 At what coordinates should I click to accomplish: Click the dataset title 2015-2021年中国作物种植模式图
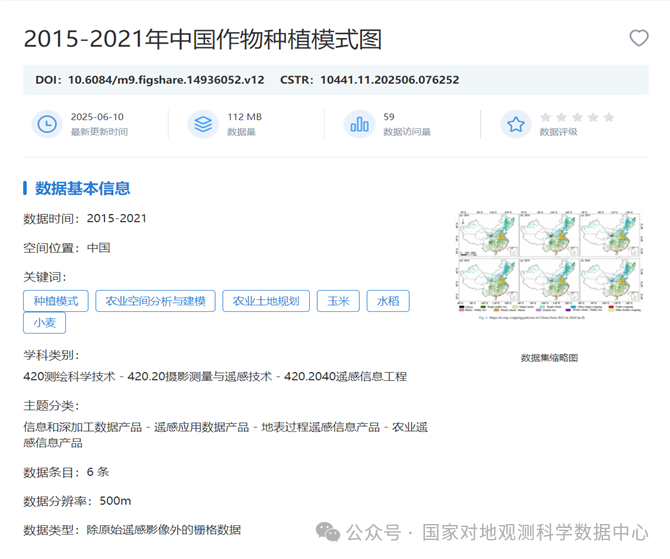coord(202,39)
